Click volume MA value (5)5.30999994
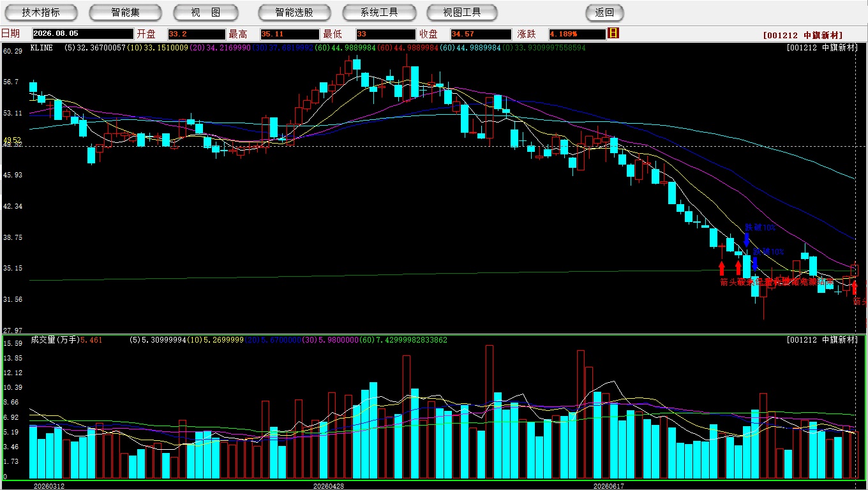 pos(157,340)
